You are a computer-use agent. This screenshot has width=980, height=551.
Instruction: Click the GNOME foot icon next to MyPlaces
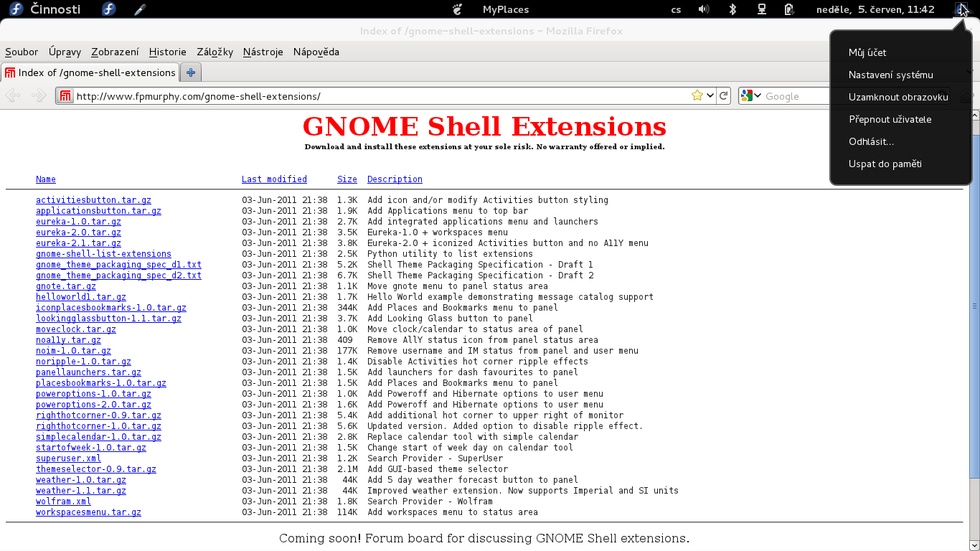[458, 9]
